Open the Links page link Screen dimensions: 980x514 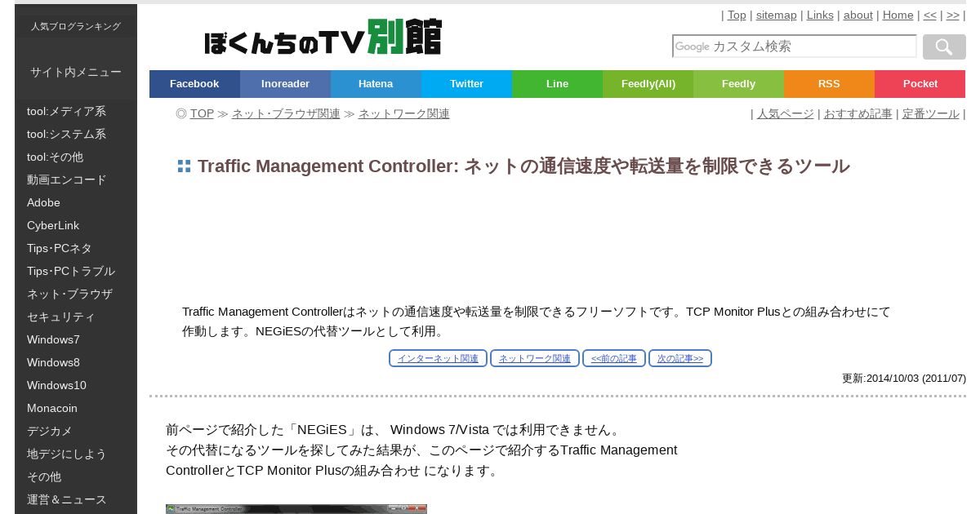(820, 15)
